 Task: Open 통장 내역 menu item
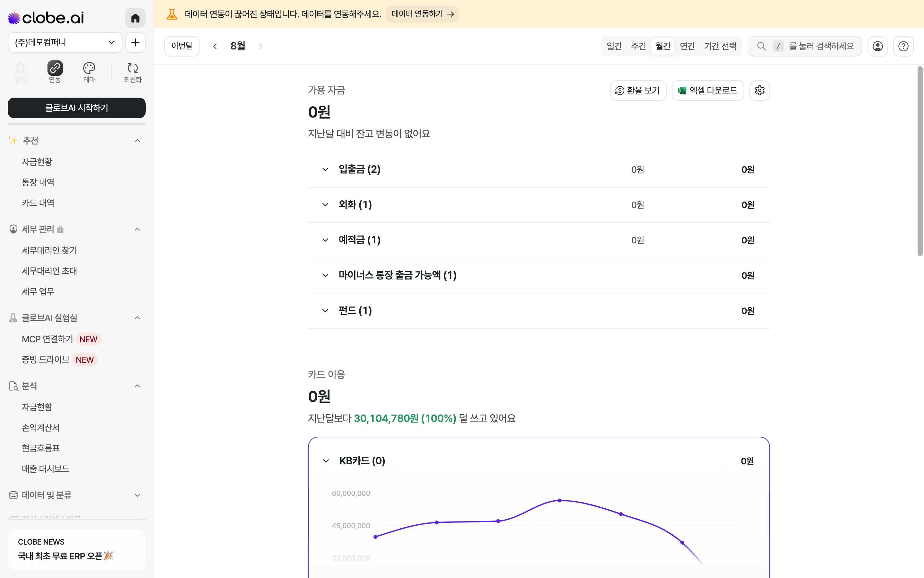[x=38, y=182]
